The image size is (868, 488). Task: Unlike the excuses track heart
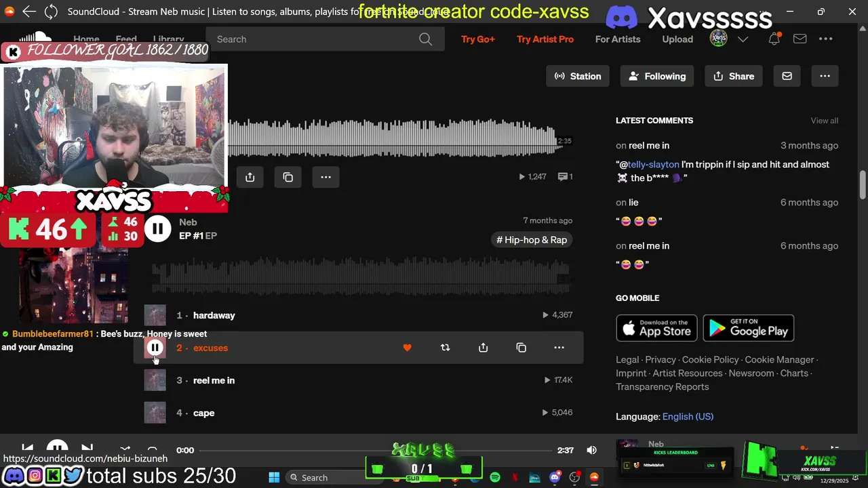(x=407, y=348)
